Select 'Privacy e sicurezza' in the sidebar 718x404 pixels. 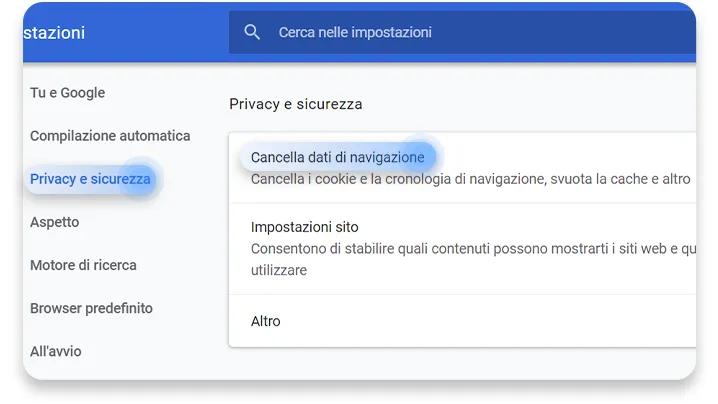click(x=90, y=179)
